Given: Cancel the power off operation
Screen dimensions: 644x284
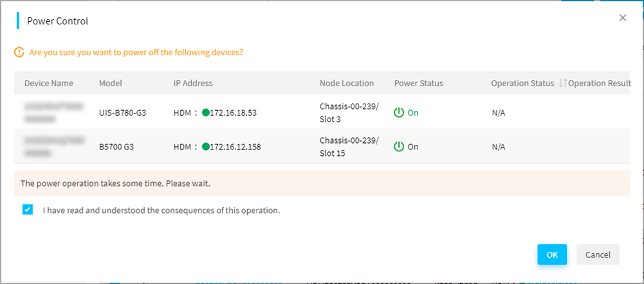Looking at the screenshot, I should 598,254.
